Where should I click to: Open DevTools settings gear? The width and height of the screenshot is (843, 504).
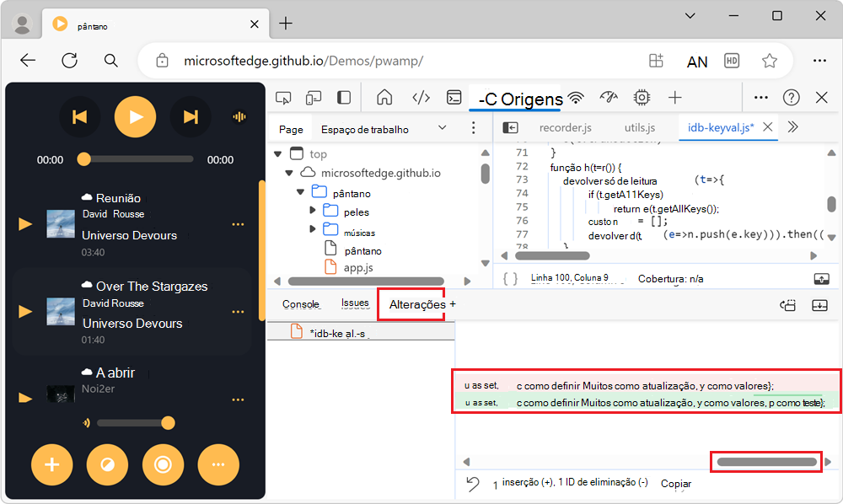coord(642,98)
